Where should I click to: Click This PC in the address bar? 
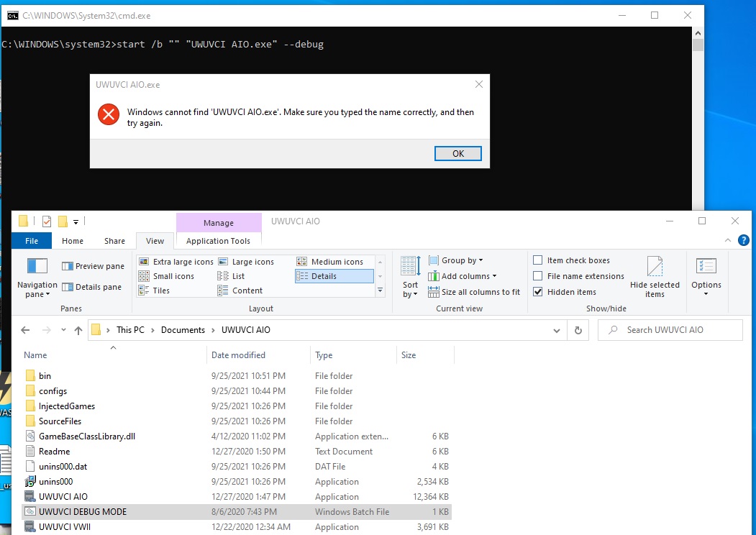point(130,330)
